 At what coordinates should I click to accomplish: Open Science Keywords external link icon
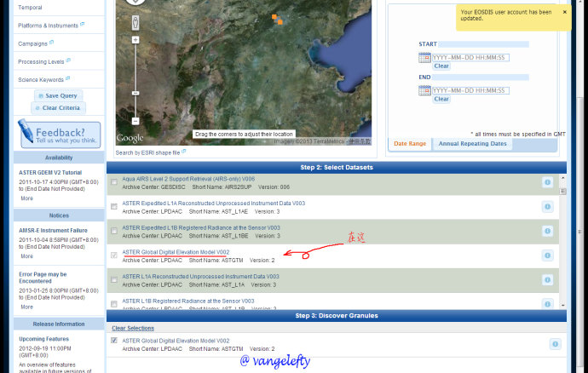tap(67, 78)
